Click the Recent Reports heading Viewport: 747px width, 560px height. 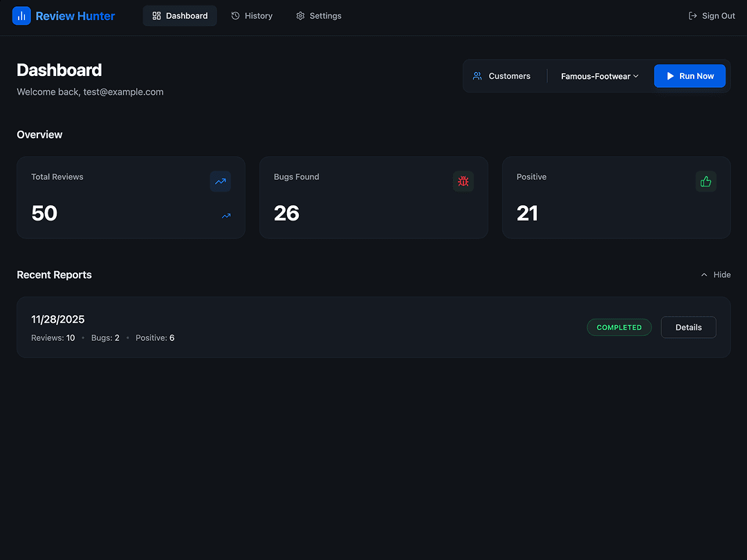tap(55, 274)
